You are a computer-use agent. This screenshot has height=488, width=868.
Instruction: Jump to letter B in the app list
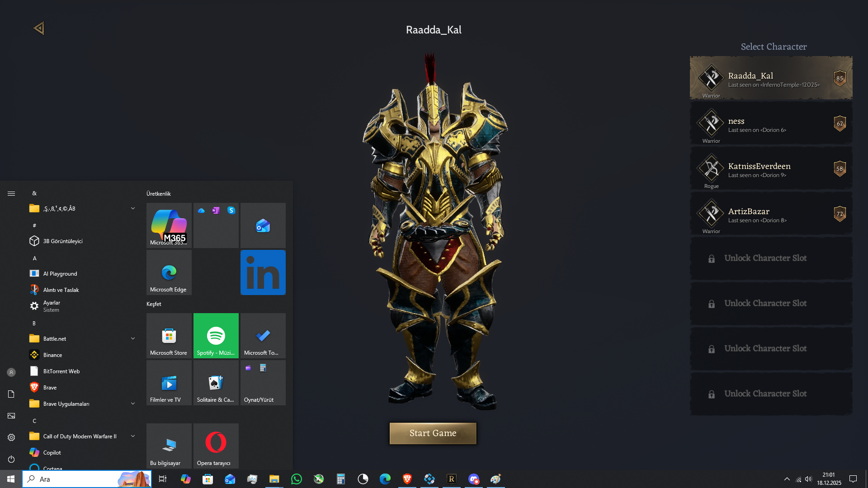(x=34, y=324)
